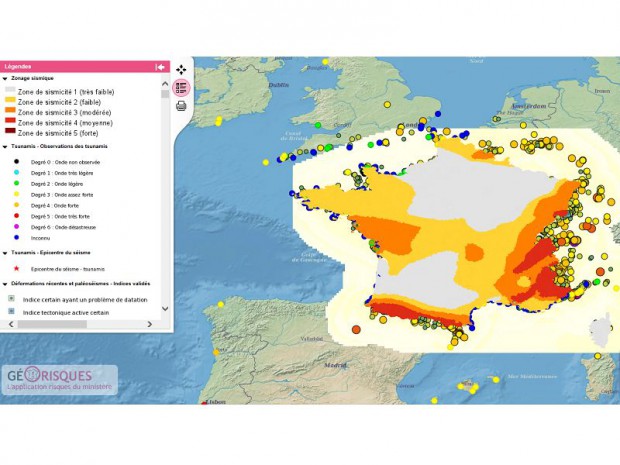This screenshot has width=620, height=465.
Task: Click the orange Degré 4 legend dot
Action: [x=16, y=205]
